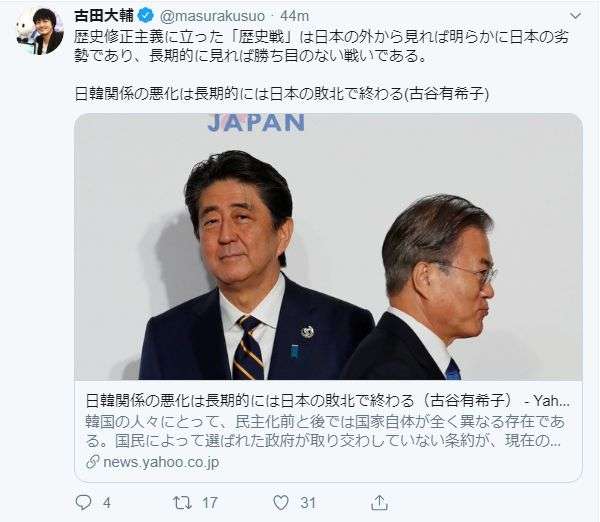Click the reply count 4

[107, 503]
